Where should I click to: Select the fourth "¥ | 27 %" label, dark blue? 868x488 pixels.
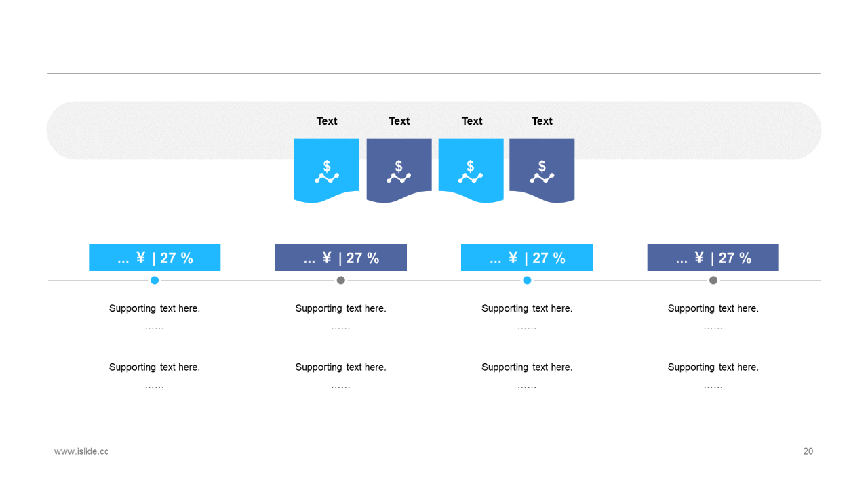tap(713, 258)
